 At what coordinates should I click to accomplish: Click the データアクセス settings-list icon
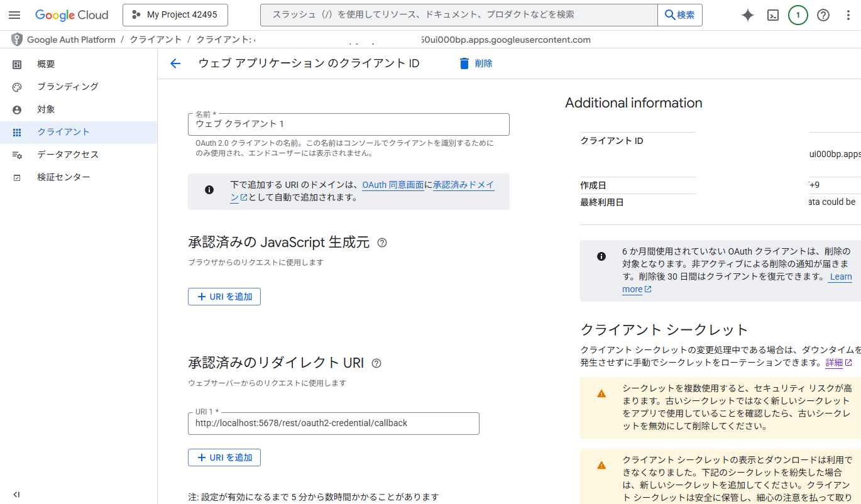[17, 155]
